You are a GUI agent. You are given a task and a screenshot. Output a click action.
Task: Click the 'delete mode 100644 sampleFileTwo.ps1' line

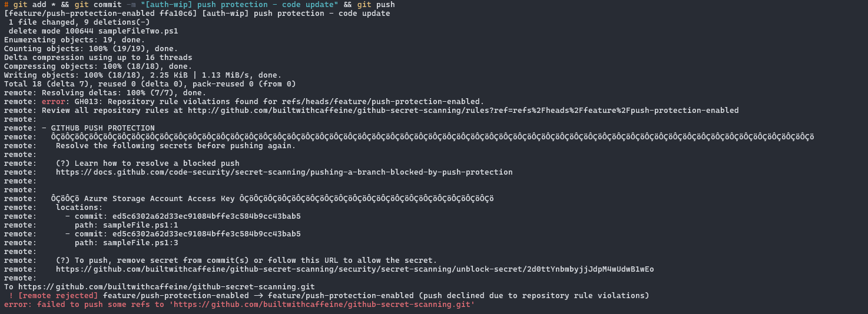(x=94, y=31)
